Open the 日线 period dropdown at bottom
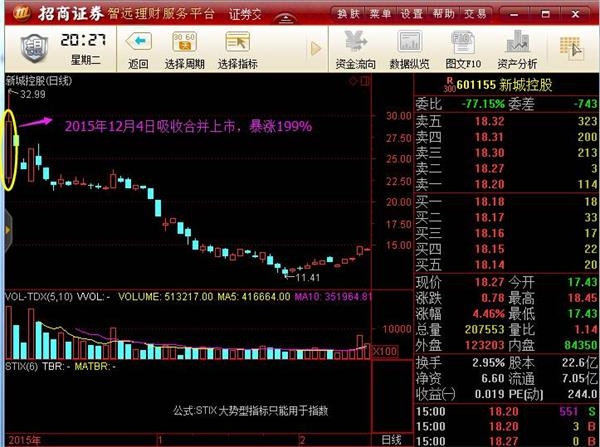Viewport: 600px width, 447px height. [x=393, y=439]
